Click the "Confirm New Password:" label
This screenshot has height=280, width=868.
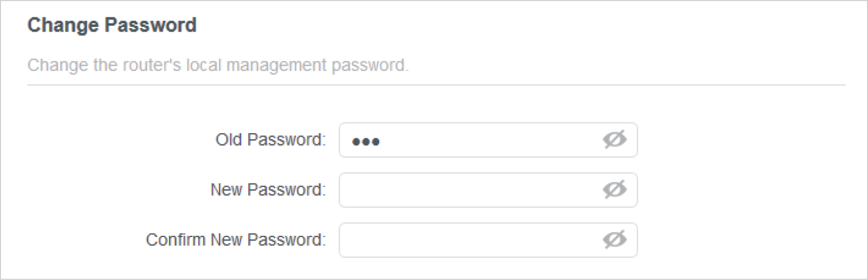(x=236, y=240)
